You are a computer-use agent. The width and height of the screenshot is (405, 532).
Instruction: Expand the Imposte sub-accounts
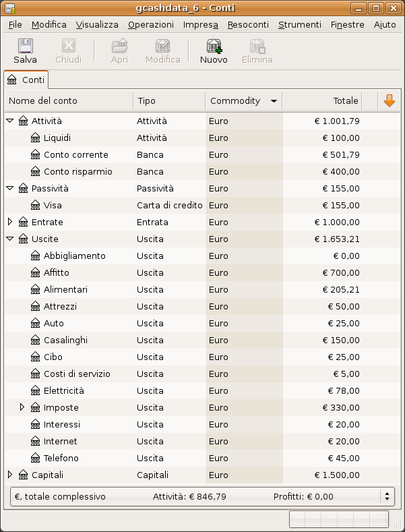point(22,407)
